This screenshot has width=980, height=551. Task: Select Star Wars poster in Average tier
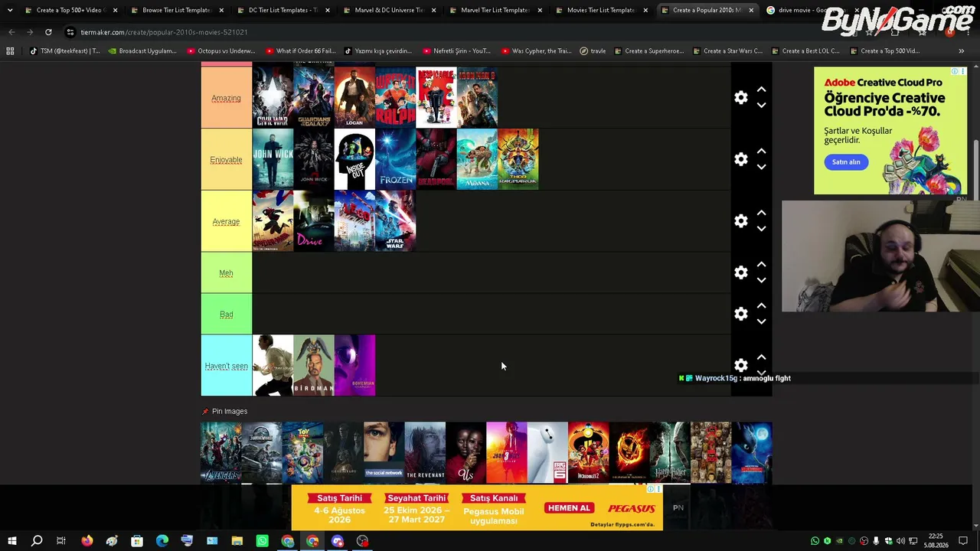[395, 221]
